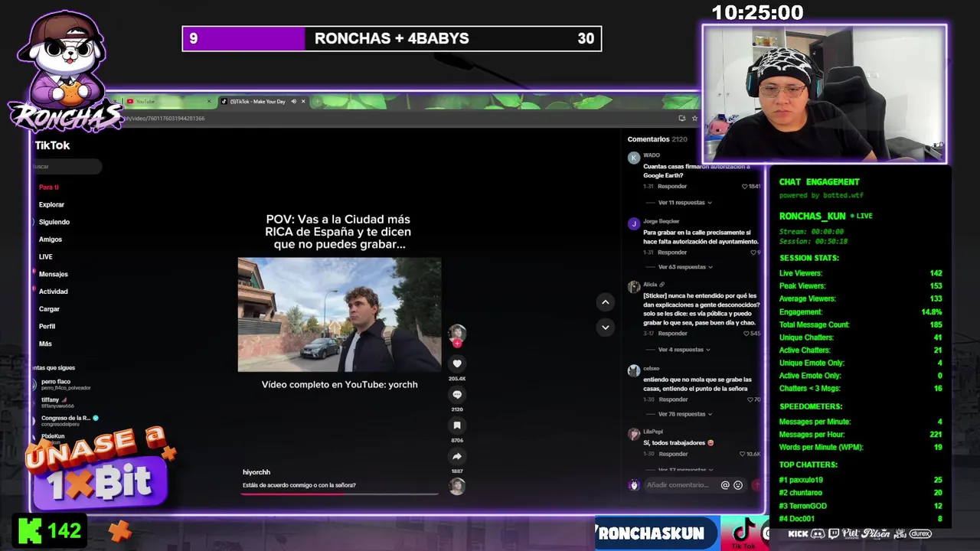
Task: Reply to LilaPepi's comment via Responder
Action: (673, 454)
